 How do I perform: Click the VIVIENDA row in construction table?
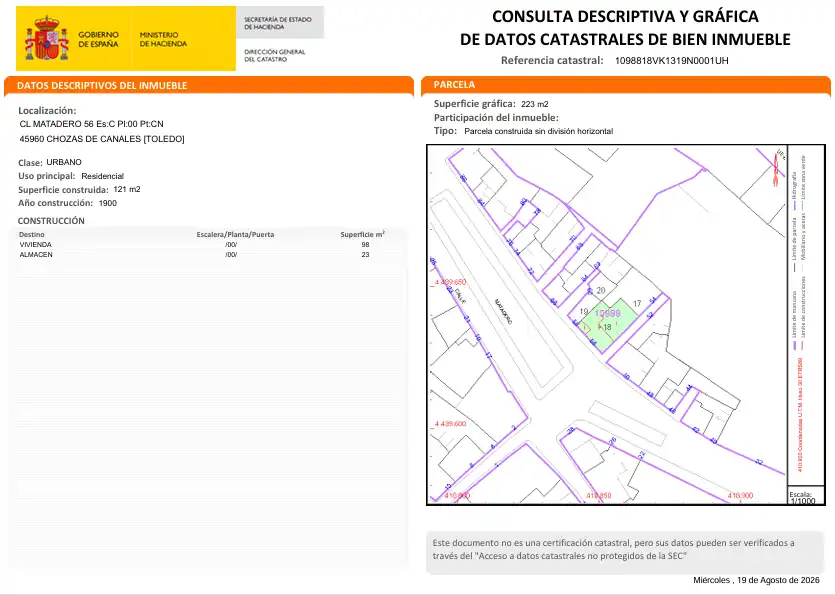[x=208, y=244]
